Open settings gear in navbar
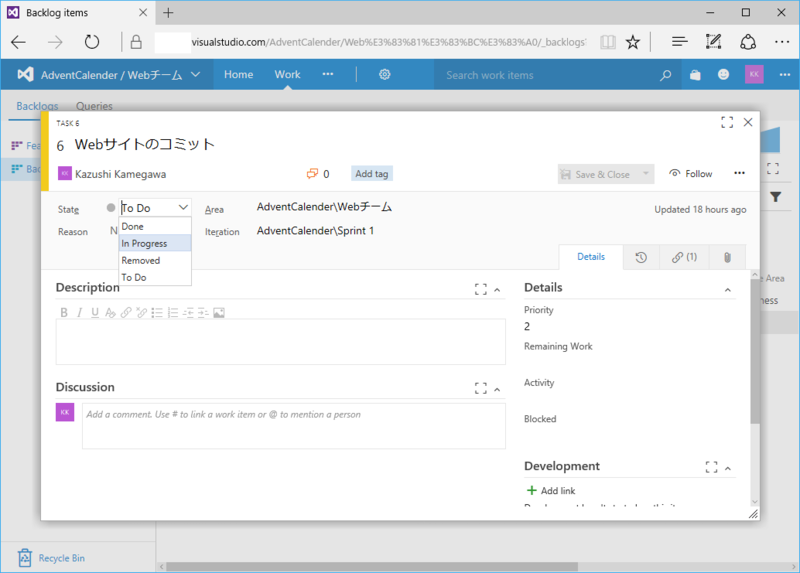800x573 pixels. (384, 74)
